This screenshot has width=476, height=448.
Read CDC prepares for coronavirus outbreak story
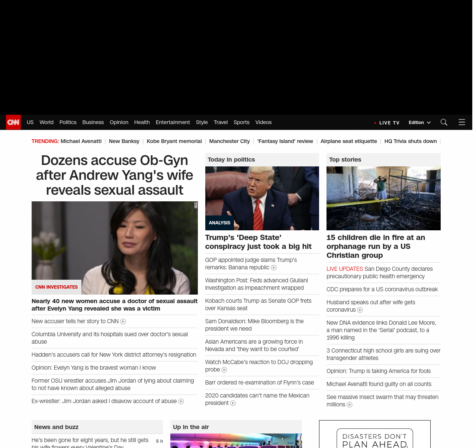coord(382,289)
